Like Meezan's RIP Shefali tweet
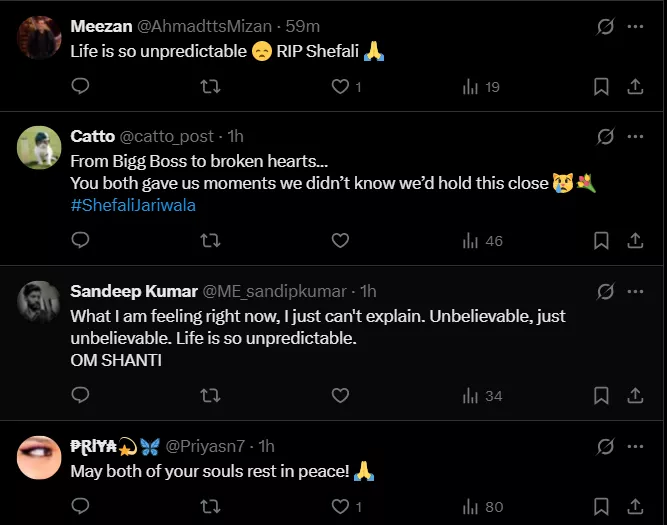The image size is (667, 525). pos(340,87)
